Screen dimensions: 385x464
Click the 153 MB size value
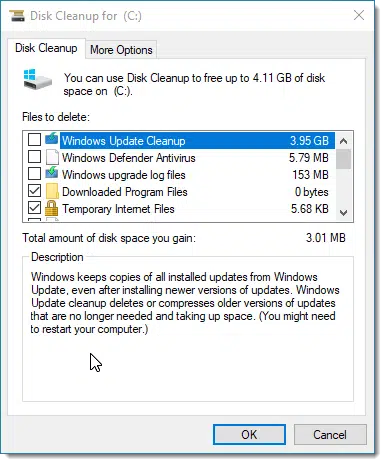pyautogui.click(x=311, y=175)
